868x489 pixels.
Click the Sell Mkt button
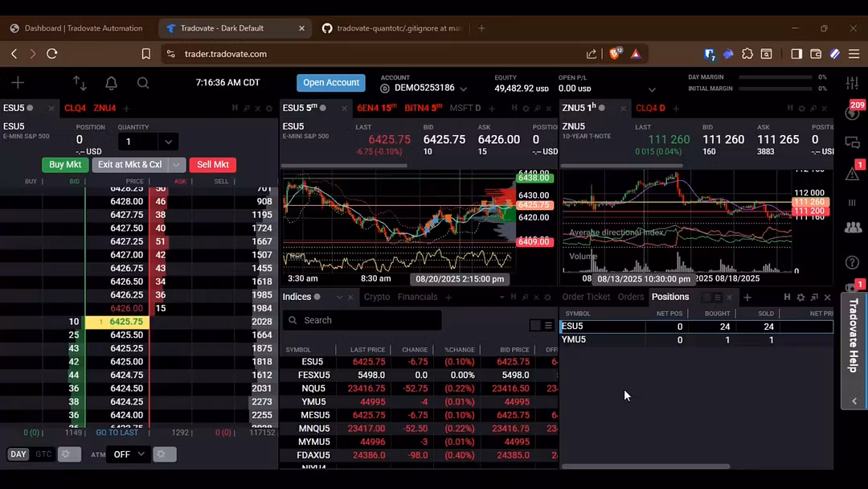click(x=212, y=165)
